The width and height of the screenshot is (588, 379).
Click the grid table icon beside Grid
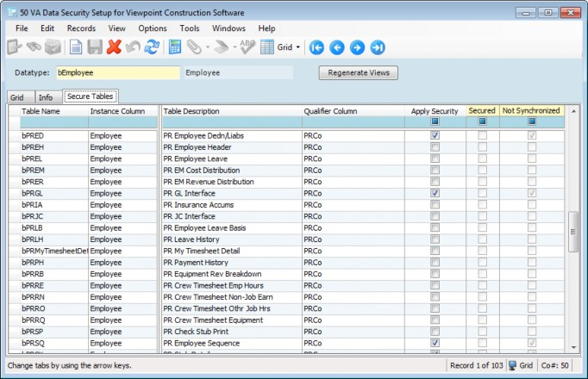(267, 47)
